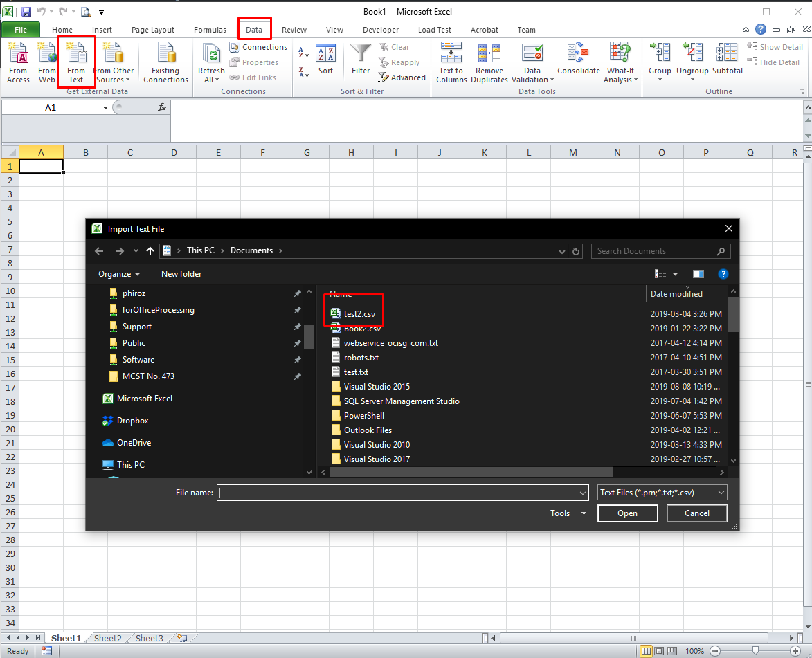
Task: Switch to the Formulas tab
Action: point(210,30)
